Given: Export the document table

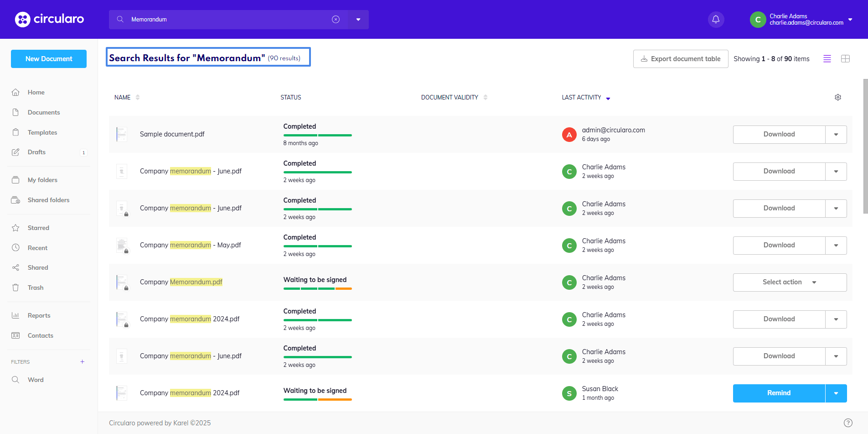Looking at the screenshot, I should pos(680,59).
